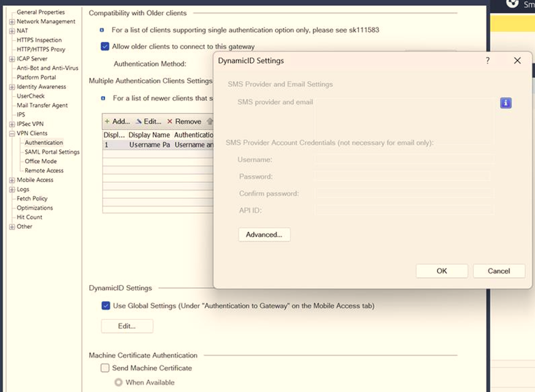
Task: Expand the Logs tree node
Action: pos(12,189)
